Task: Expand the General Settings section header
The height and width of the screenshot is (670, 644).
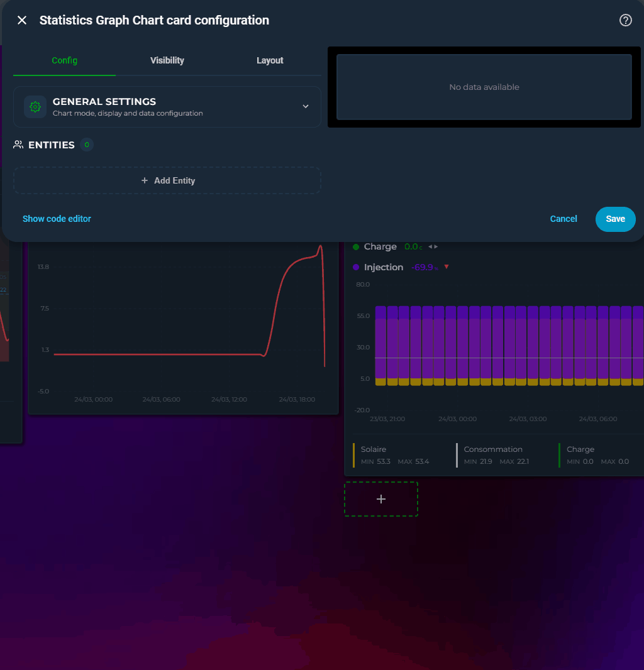Action: (x=167, y=107)
